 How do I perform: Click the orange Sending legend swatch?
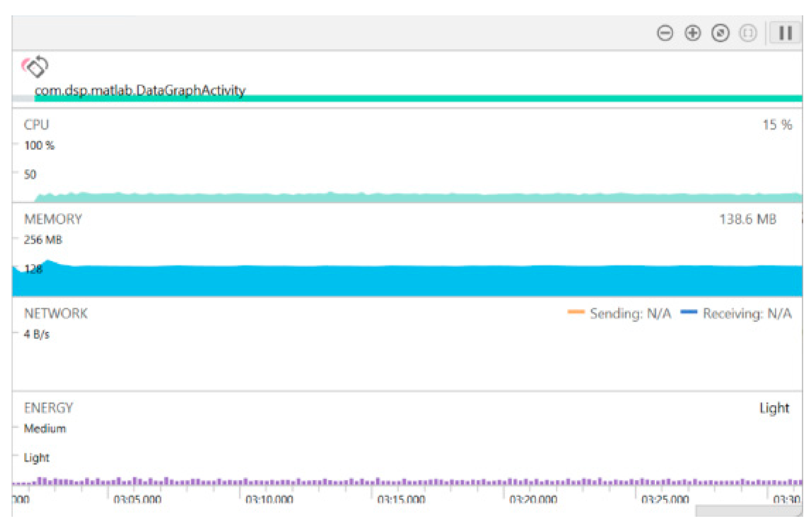click(576, 312)
